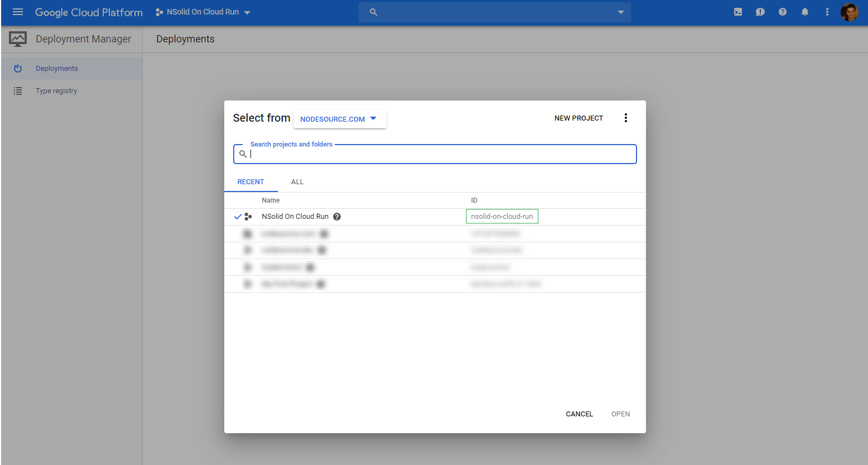Select the NSolid On Cloud Run project row
This screenshot has height=465, width=868.
pyautogui.click(x=435, y=217)
